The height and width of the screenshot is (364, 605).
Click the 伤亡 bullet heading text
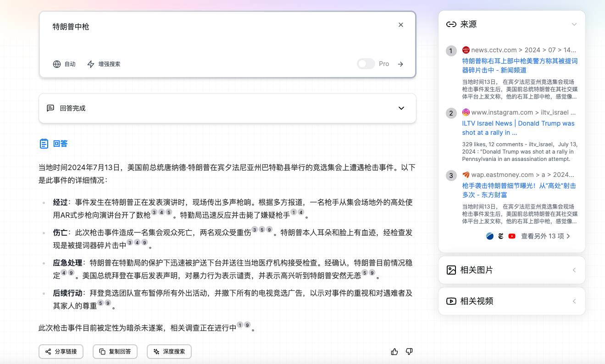click(x=60, y=232)
